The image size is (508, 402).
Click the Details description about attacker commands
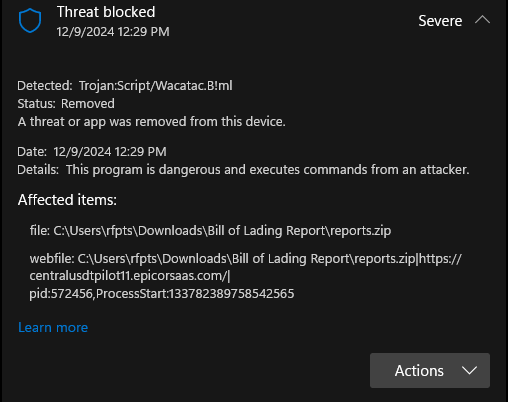pos(243,170)
